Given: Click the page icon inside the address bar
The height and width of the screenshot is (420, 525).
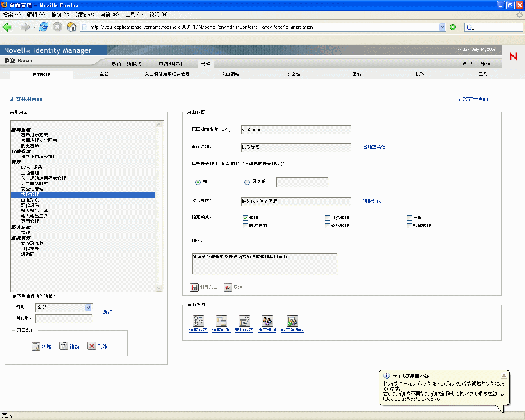Looking at the screenshot, I should click(84, 27).
